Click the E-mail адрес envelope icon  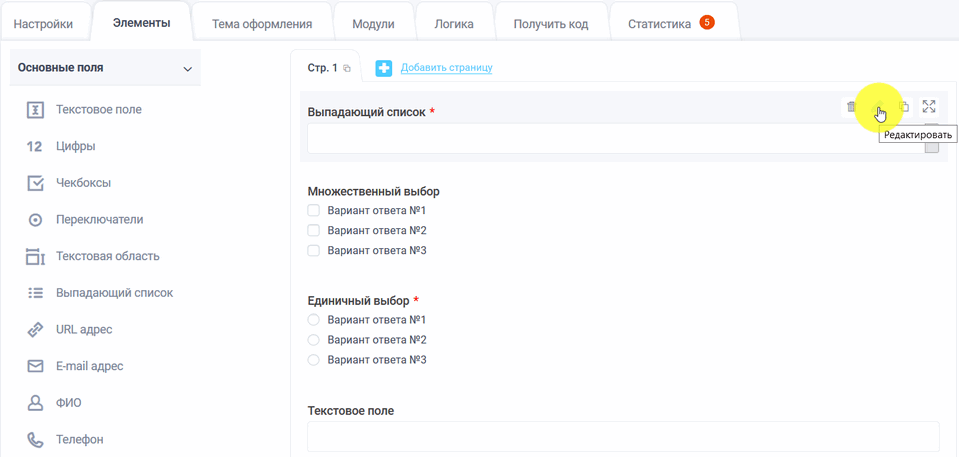[x=35, y=366]
